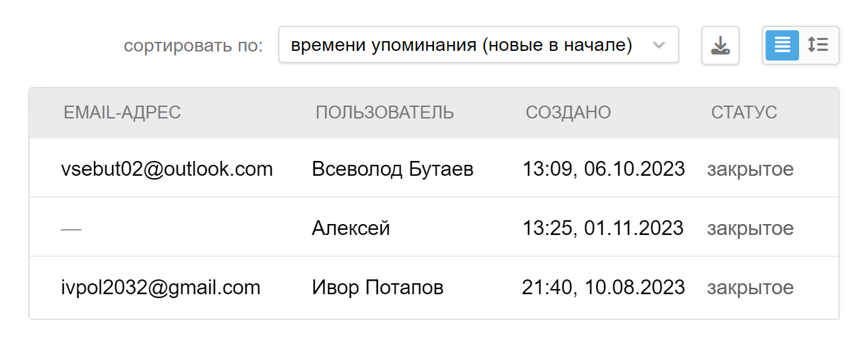868x347 pixels.
Task: Switch to expanded row-height view icon
Action: [x=818, y=45]
